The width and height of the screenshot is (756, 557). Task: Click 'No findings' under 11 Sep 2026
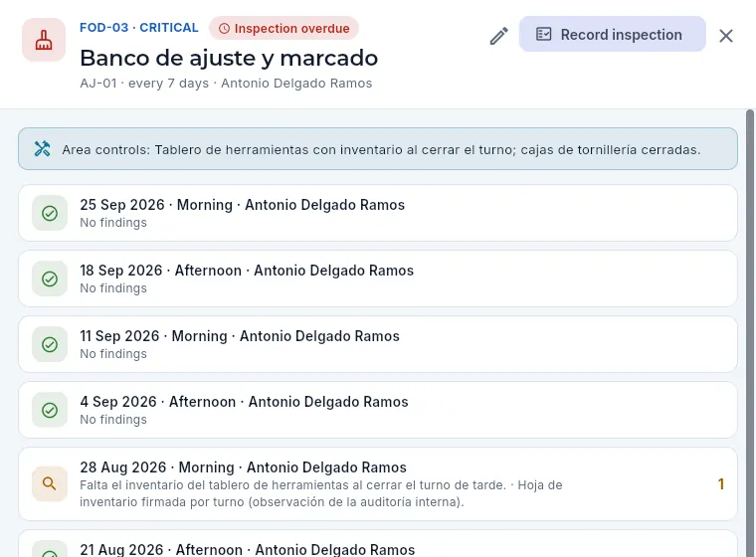(x=113, y=354)
